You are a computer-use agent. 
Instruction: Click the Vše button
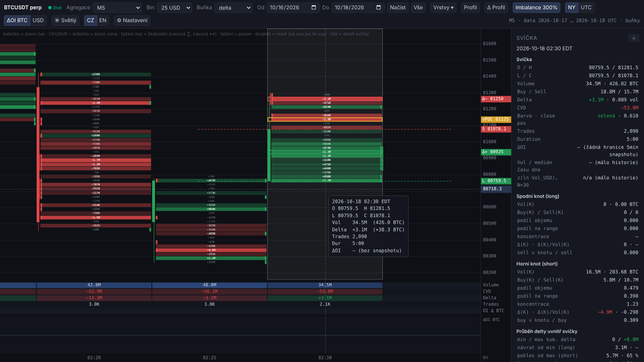pyautogui.click(x=418, y=8)
